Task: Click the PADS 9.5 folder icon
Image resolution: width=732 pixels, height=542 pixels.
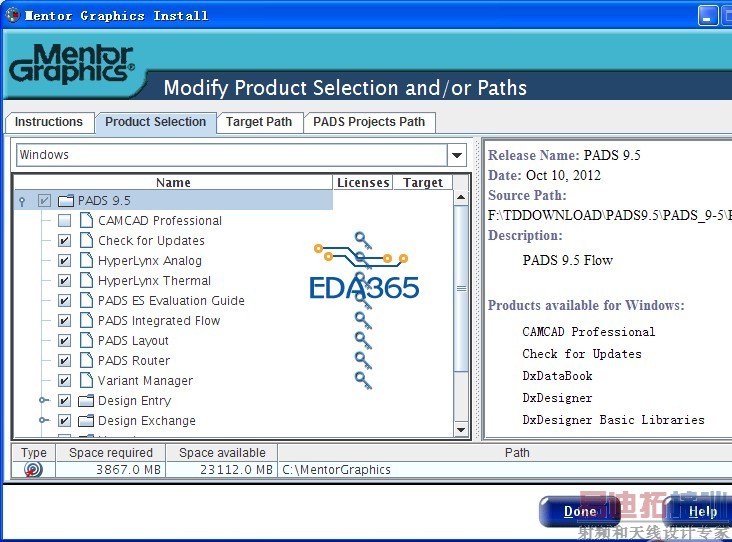Action: tap(66, 201)
